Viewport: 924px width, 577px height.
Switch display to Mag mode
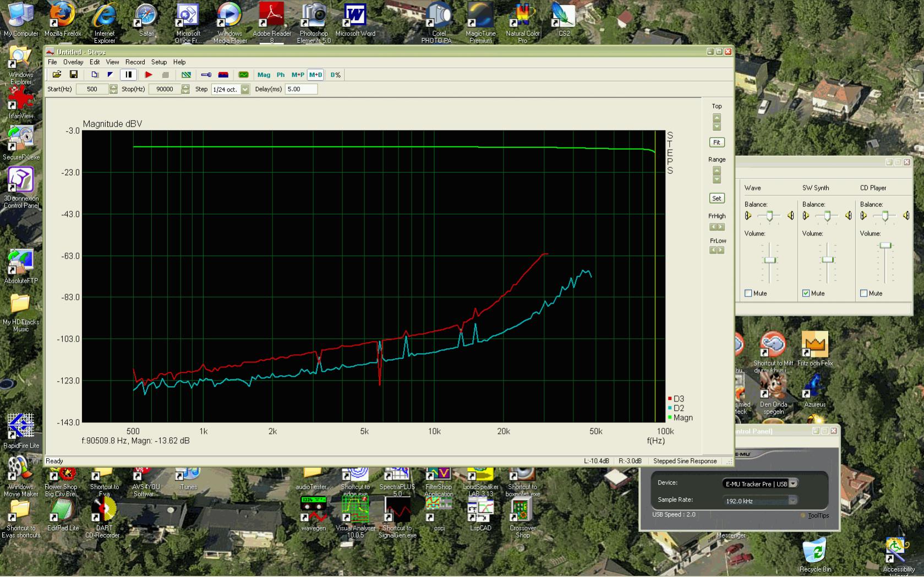264,75
